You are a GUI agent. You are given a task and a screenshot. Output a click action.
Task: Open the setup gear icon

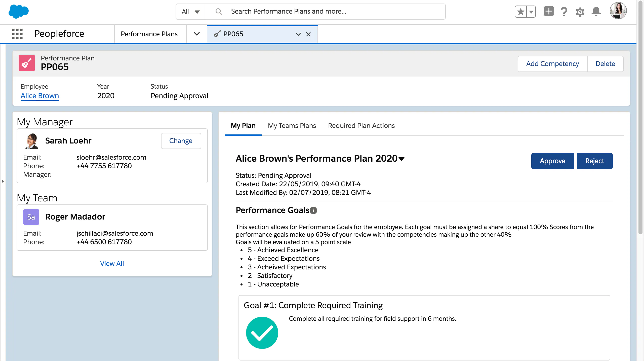point(580,12)
